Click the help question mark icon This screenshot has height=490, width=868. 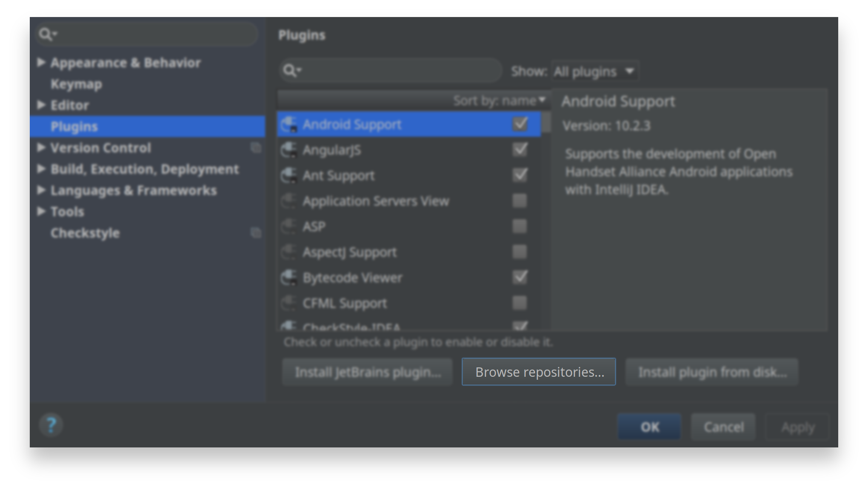coord(51,425)
